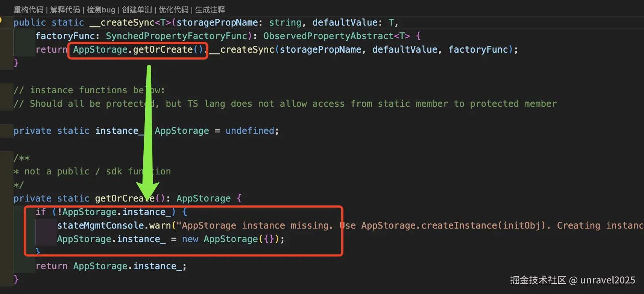The height and width of the screenshot is (294, 644).
Task: Run the 检测bug code lens action
Action: coord(101,10)
